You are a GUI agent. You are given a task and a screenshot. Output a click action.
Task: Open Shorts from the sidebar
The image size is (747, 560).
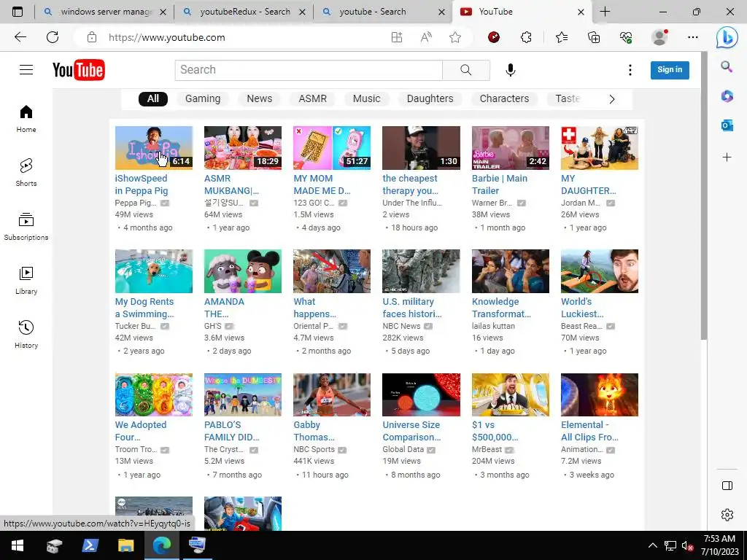[x=26, y=172]
